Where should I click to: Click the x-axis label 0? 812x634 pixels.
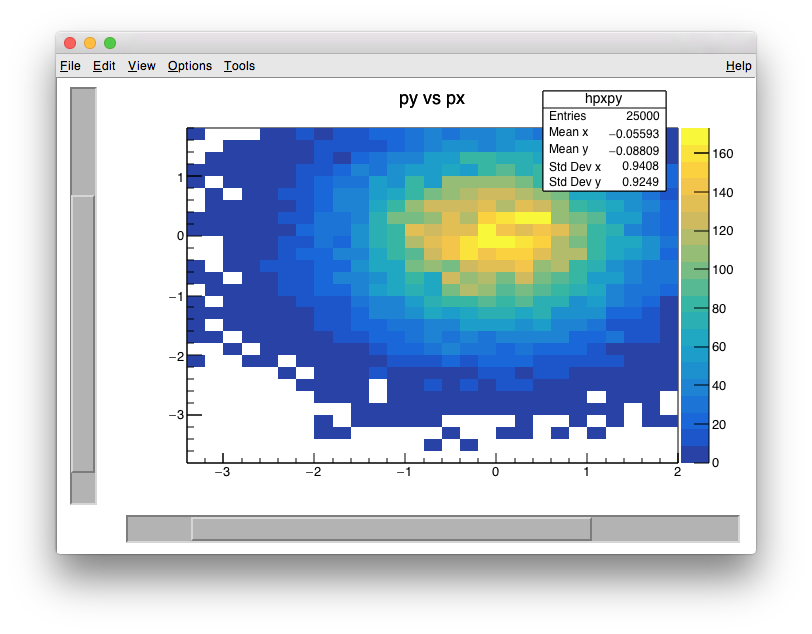(x=495, y=472)
